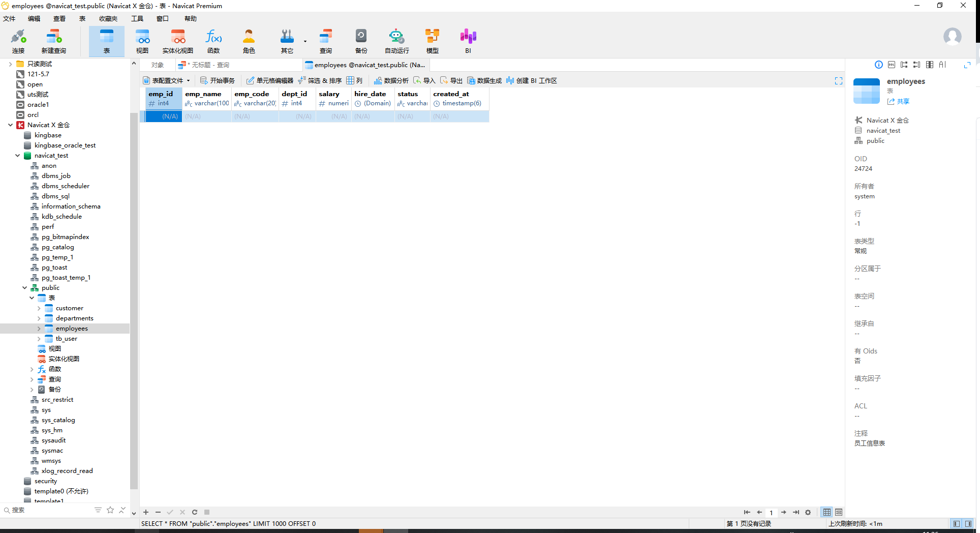The width and height of the screenshot is (980, 533).
Task: Collapse the navicat_test database
Action: click(17, 156)
